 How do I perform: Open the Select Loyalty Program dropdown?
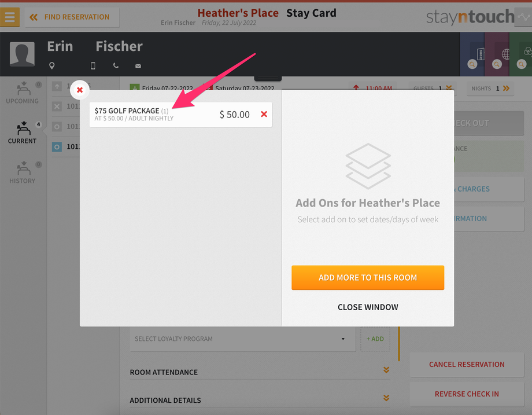pyautogui.click(x=242, y=339)
